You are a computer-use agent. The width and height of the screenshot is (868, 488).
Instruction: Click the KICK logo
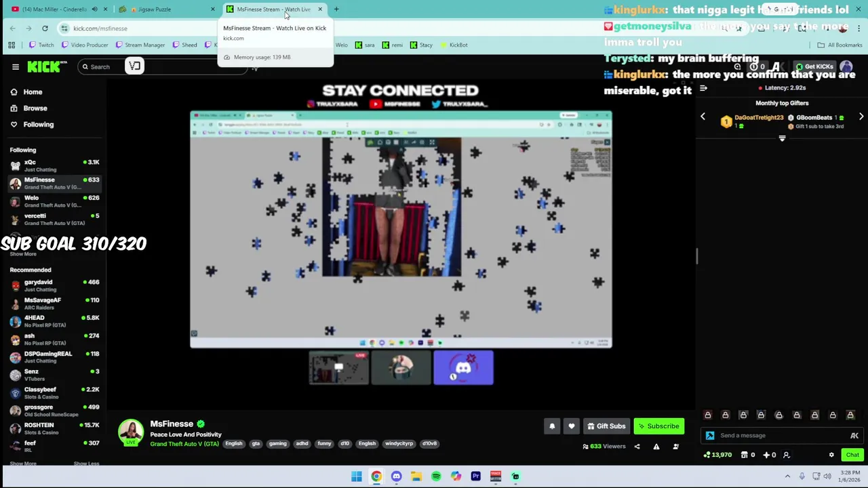[47, 66]
